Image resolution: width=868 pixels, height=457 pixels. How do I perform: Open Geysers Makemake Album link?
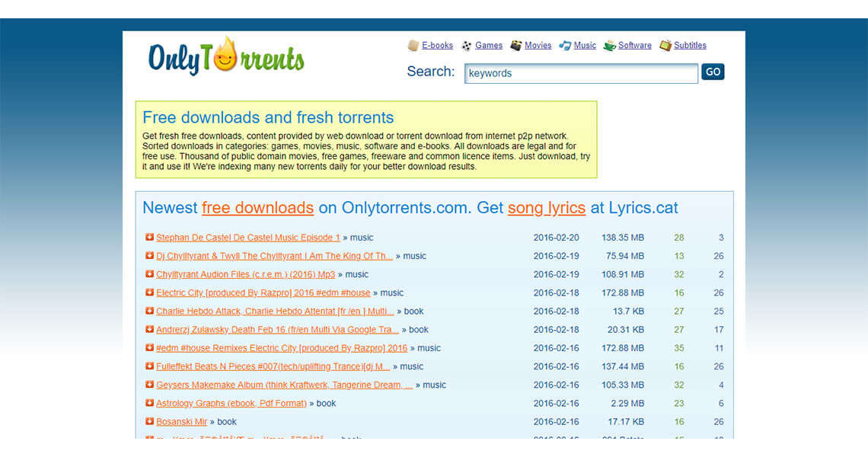click(285, 385)
